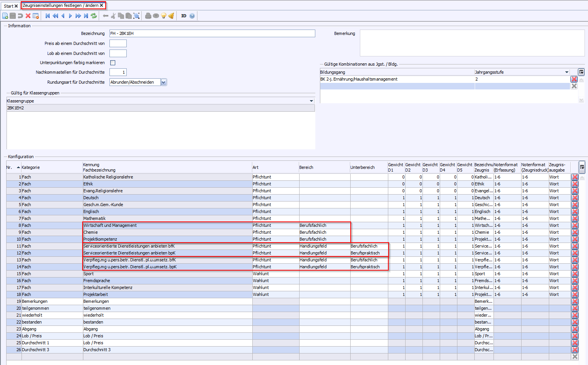
Task: Click 'Interkulturelle Kompetenz' cell
Action: click(x=167, y=287)
